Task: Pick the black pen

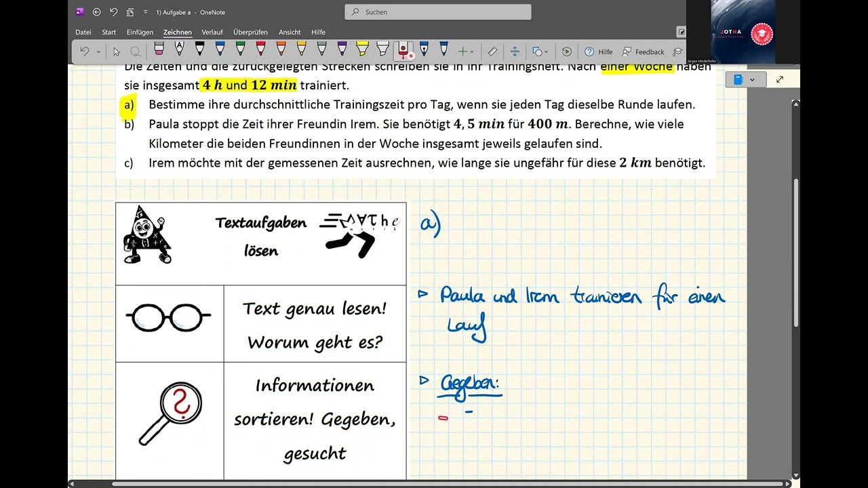Action: click(x=199, y=49)
